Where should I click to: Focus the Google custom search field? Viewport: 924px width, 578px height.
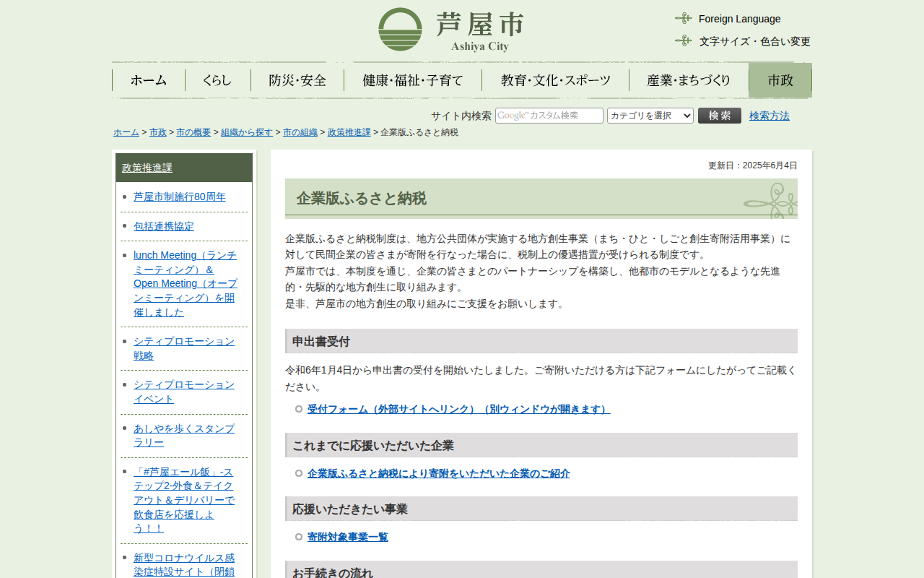pyautogui.click(x=549, y=116)
